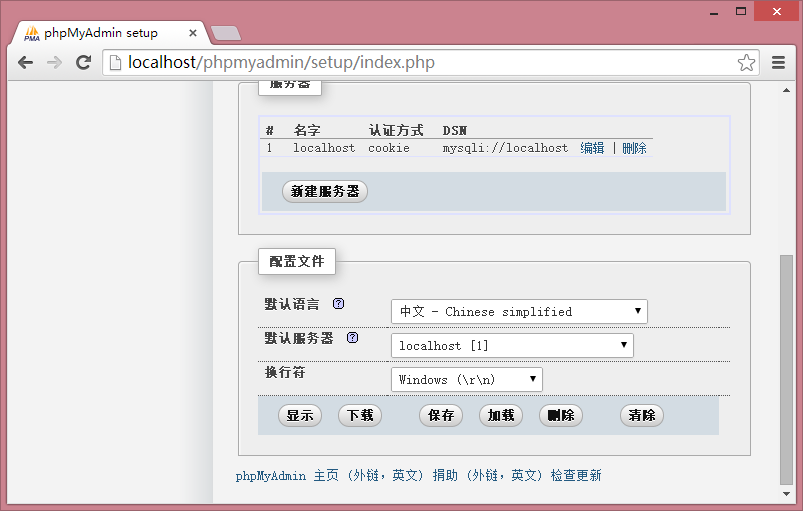This screenshot has height=511, width=803.
Task: Click the 删除 link for localhost server
Action: coord(634,148)
